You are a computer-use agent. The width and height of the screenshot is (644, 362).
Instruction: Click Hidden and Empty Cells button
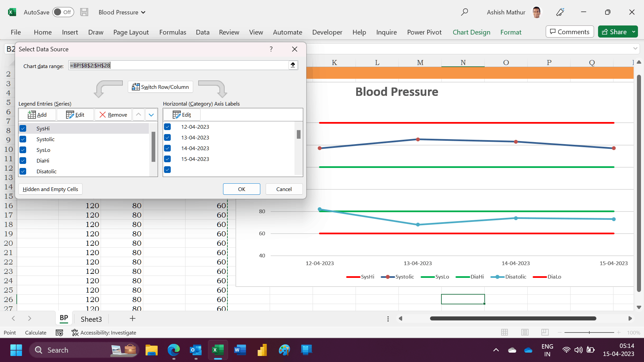[50, 189]
